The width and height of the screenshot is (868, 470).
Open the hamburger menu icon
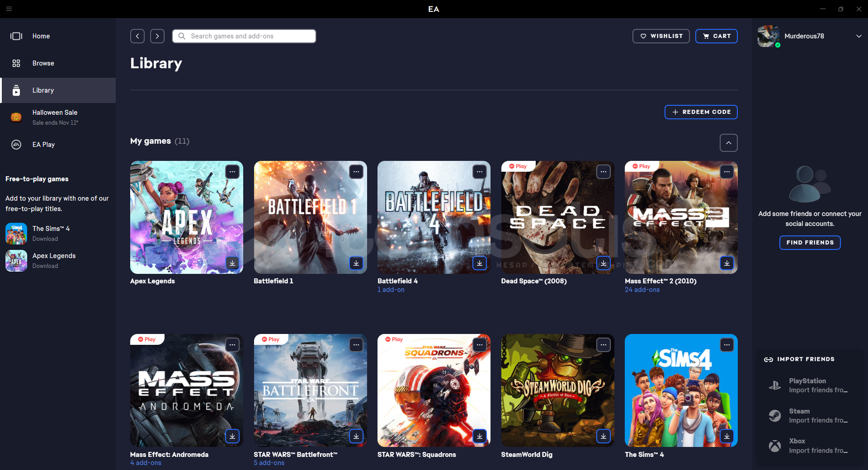click(x=9, y=9)
